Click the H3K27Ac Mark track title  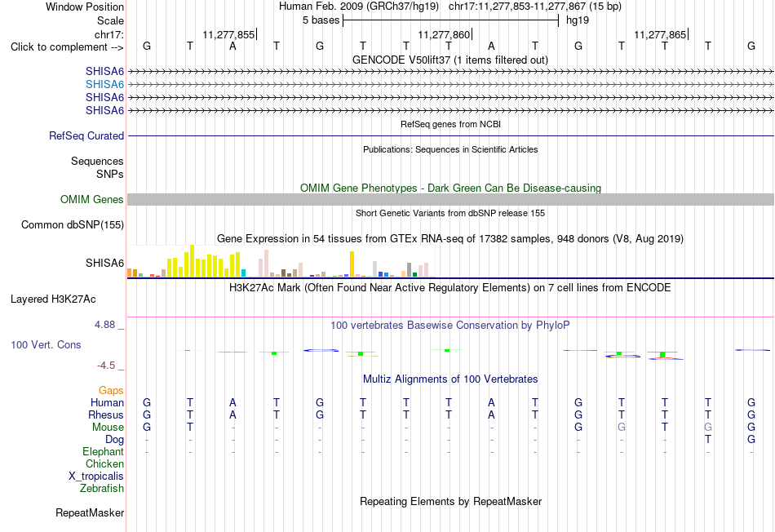450,288
